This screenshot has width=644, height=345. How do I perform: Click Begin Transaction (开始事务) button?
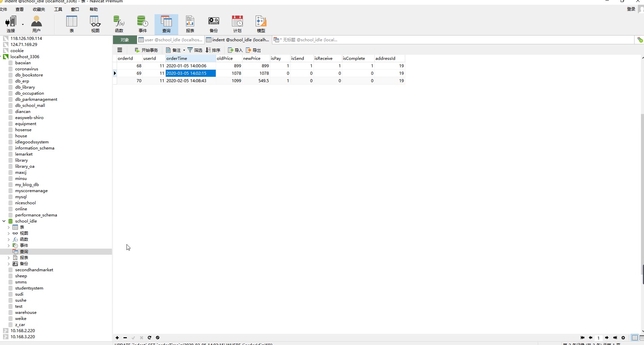tap(146, 50)
